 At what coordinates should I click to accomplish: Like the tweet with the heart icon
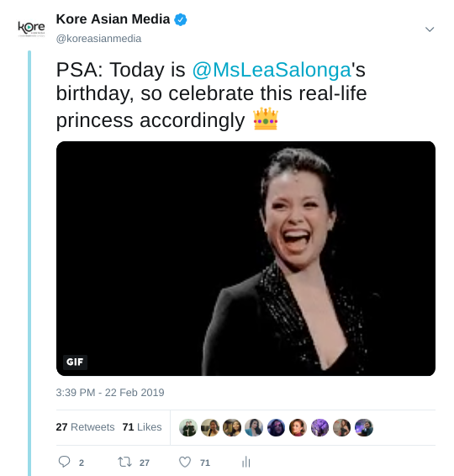[x=185, y=462]
